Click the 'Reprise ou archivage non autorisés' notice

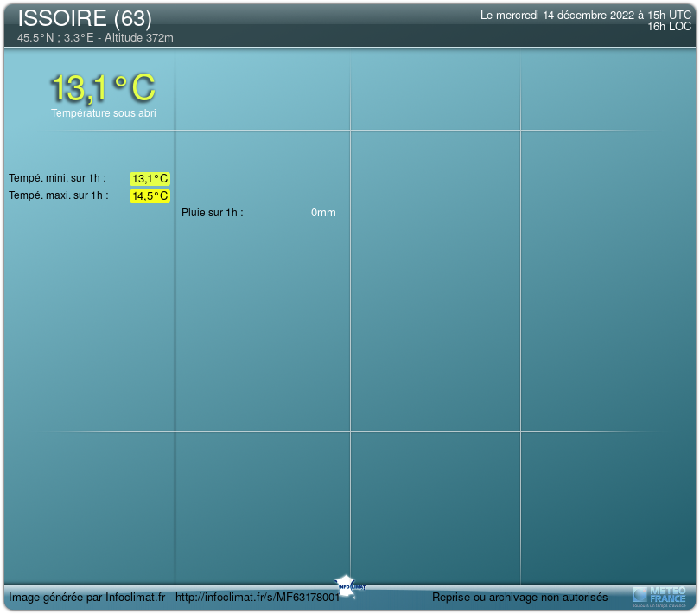click(x=519, y=598)
